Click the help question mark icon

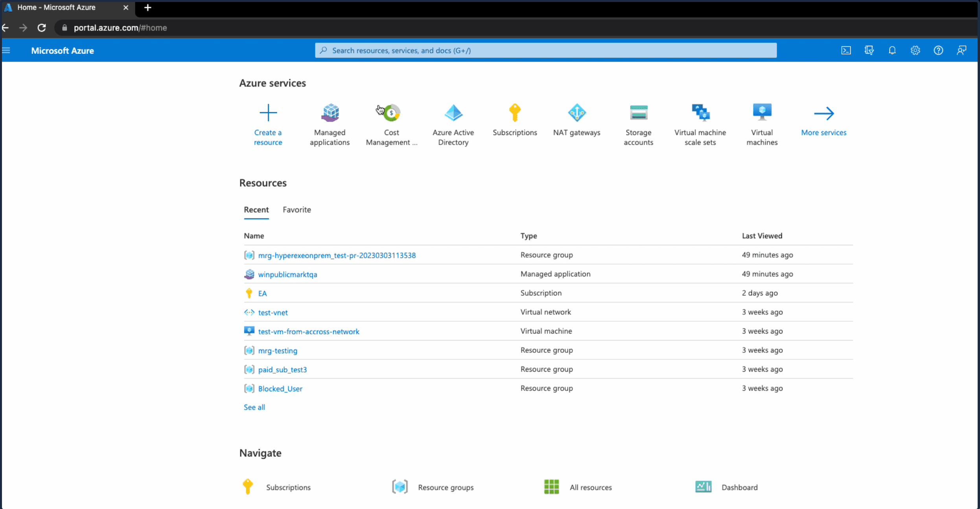tap(938, 50)
